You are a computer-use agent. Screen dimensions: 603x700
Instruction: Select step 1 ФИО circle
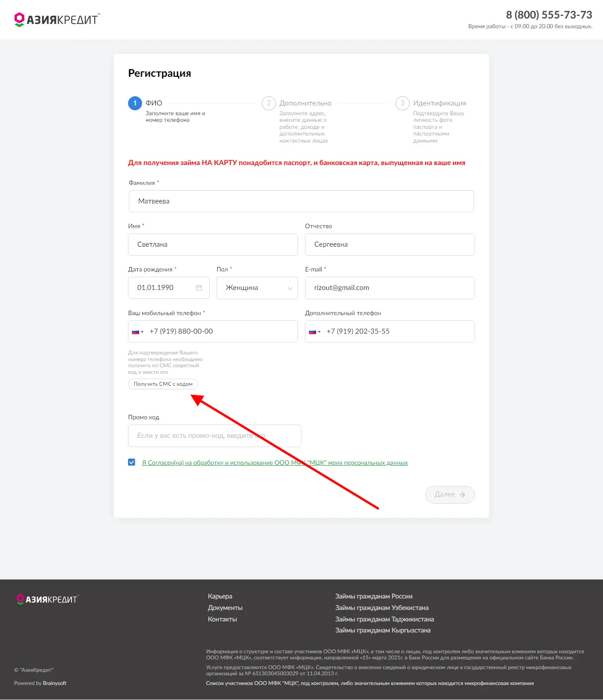pos(135,103)
